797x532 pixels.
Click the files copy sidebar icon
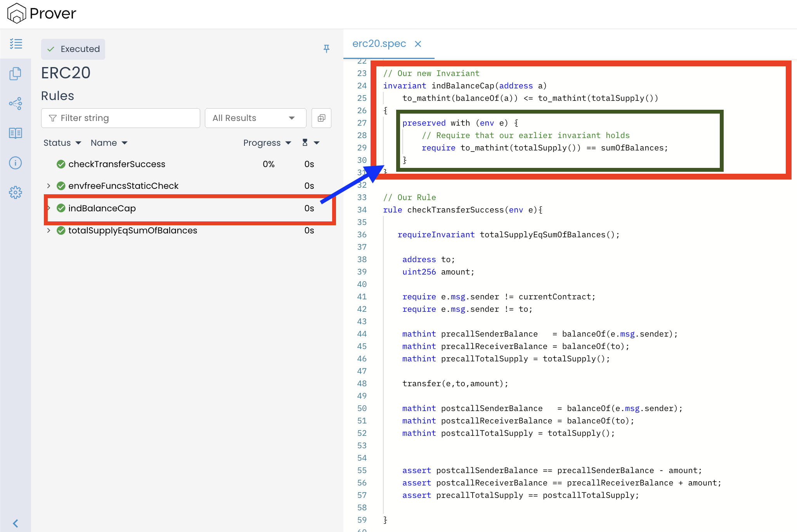[x=16, y=74]
